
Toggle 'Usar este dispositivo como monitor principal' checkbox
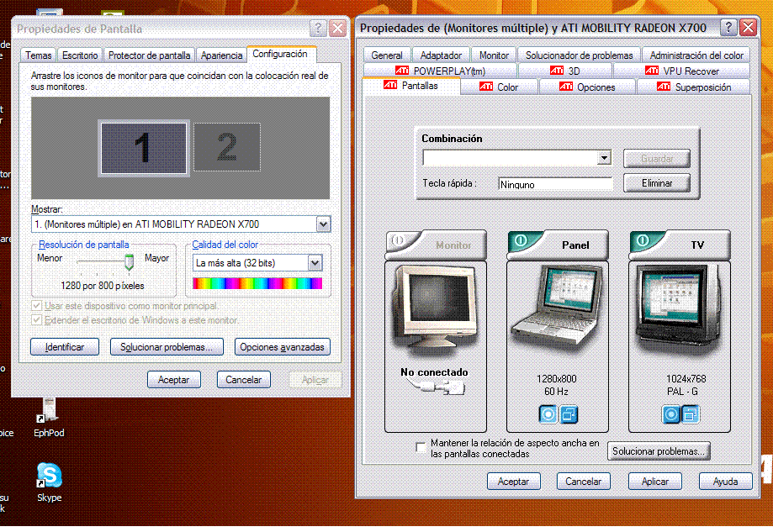point(36,306)
